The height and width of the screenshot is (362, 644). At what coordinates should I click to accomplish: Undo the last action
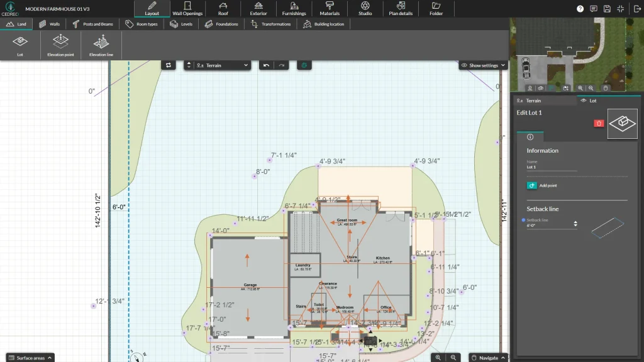click(266, 65)
